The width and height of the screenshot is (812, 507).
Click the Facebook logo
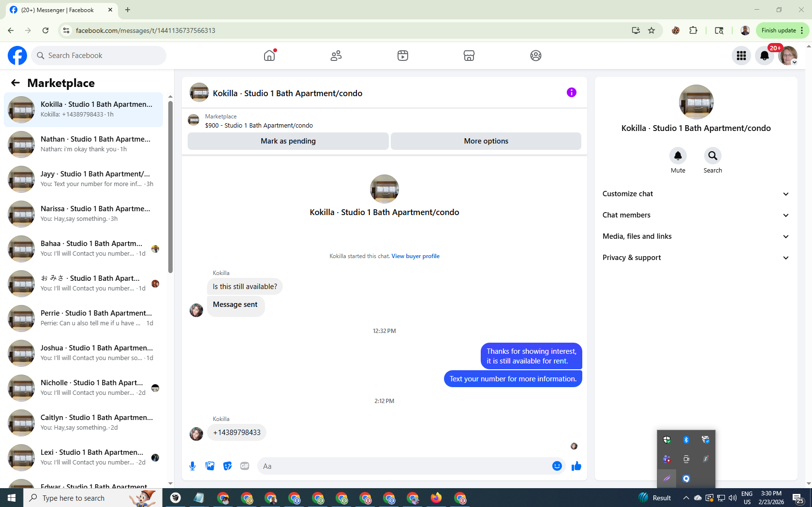click(17, 56)
